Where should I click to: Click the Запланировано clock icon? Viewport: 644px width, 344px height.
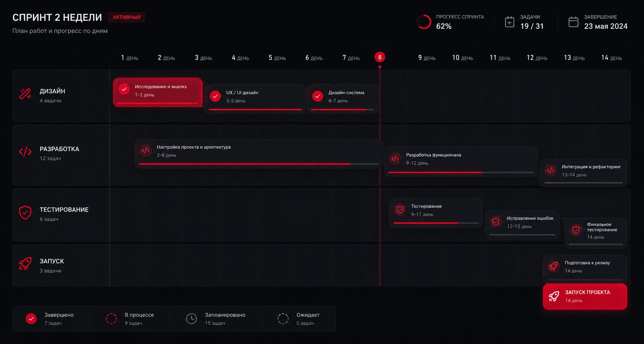tap(191, 318)
